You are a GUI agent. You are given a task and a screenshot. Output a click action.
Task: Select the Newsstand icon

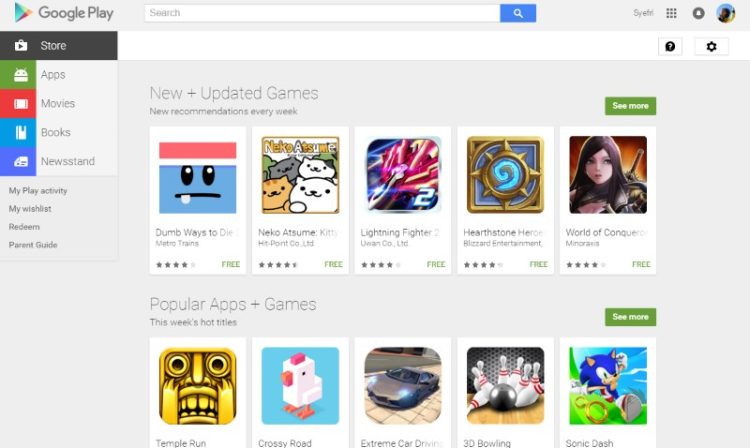[18, 161]
